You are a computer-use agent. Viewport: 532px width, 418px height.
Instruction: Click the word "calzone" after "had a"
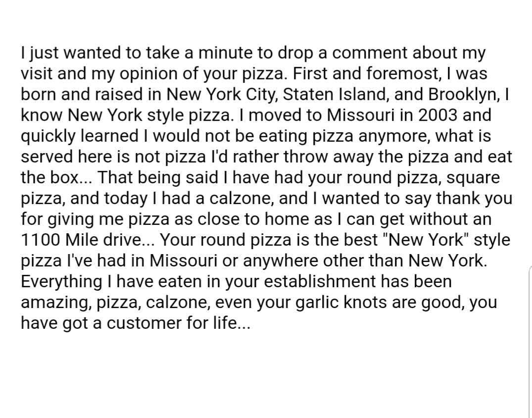pos(242,198)
